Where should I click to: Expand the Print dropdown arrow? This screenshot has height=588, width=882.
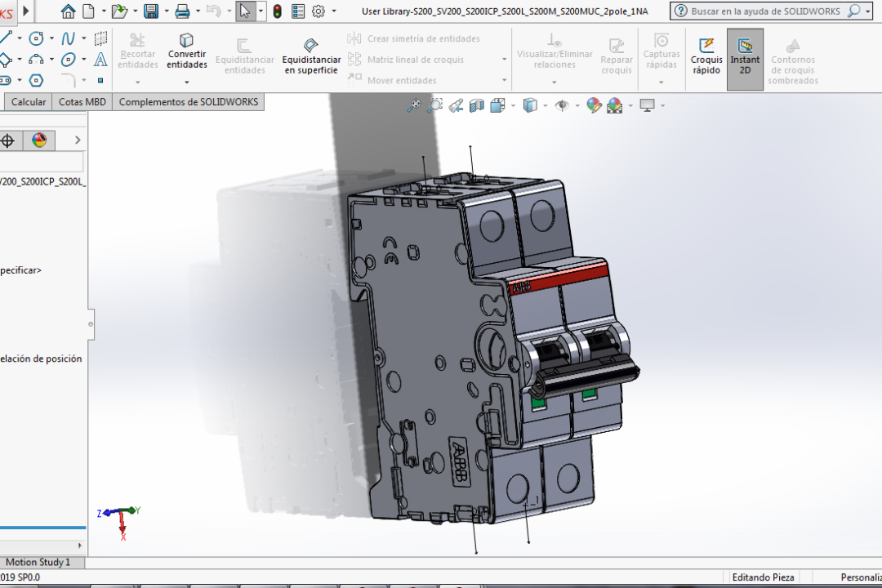tap(198, 11)
